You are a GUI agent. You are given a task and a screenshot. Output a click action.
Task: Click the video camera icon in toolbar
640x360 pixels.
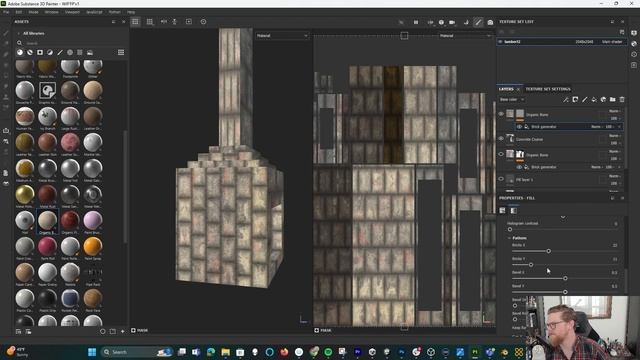point(452,22)
